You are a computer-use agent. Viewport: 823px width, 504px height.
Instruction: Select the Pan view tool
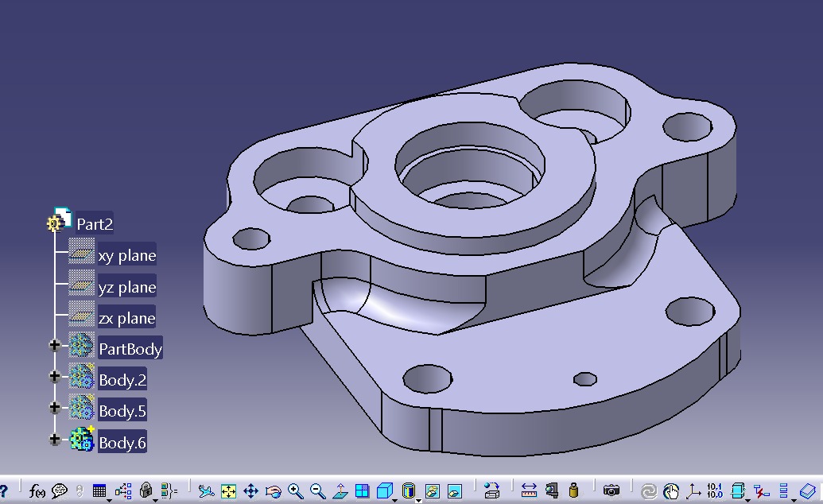(251, 491)
